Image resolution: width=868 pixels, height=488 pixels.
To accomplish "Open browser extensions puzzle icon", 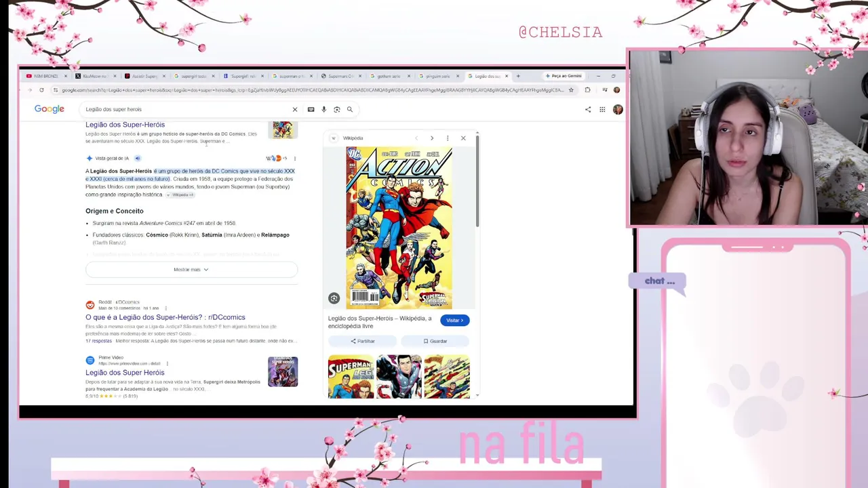I will click(x=587, y=90).
